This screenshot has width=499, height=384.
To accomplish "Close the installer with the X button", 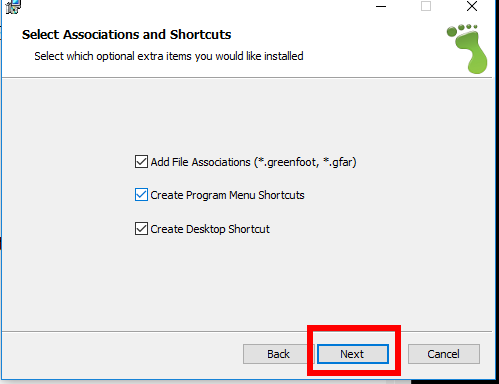I will (472, 6).
